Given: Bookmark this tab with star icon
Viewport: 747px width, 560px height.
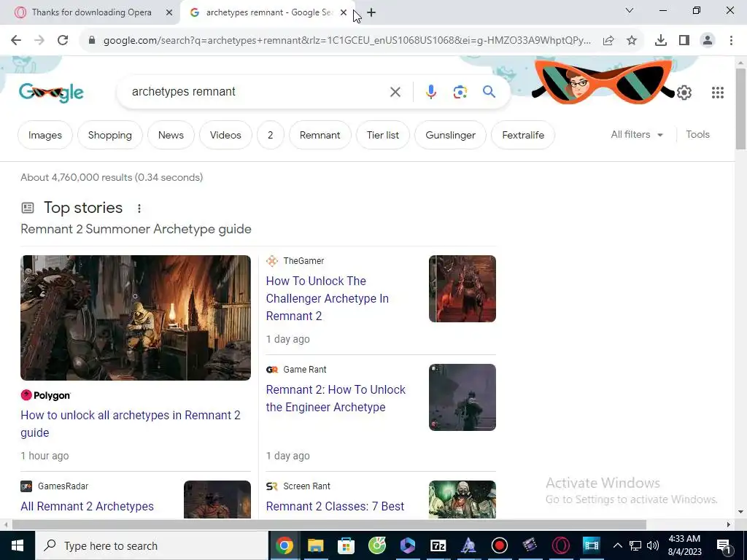Looking at the screenshot, I should click(632, 41).
